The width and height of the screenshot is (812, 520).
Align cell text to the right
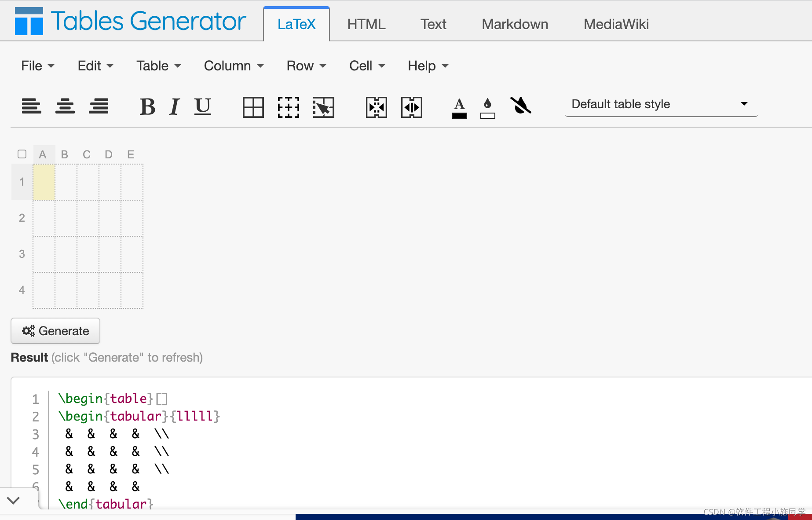[x=99, y=106]
